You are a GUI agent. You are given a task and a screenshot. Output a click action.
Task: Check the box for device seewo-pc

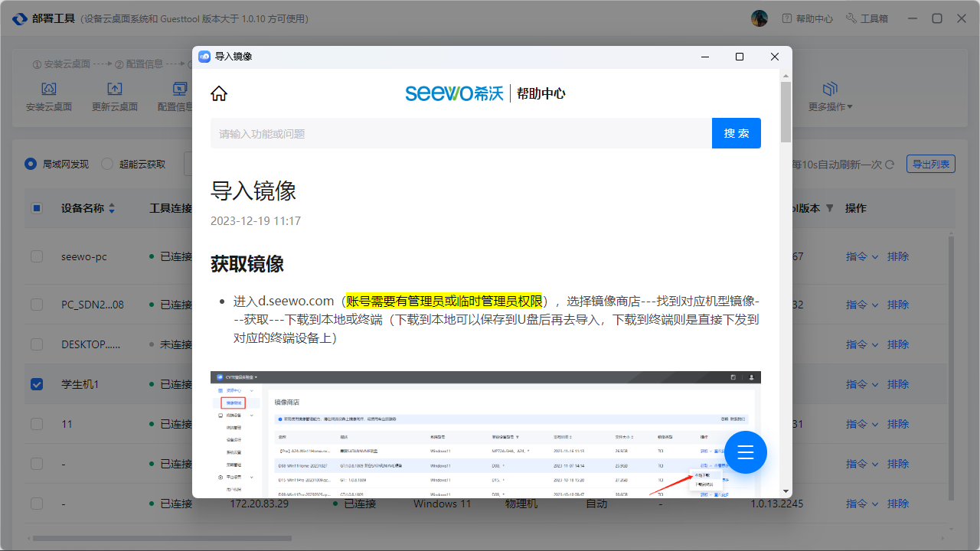tap(37, 256)
